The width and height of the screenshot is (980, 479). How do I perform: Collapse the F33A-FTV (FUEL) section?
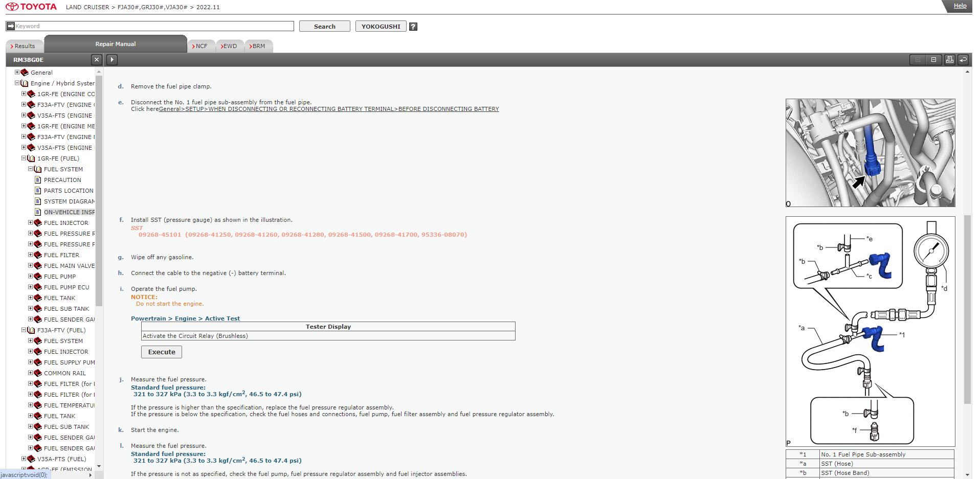(x=24, y=330)
